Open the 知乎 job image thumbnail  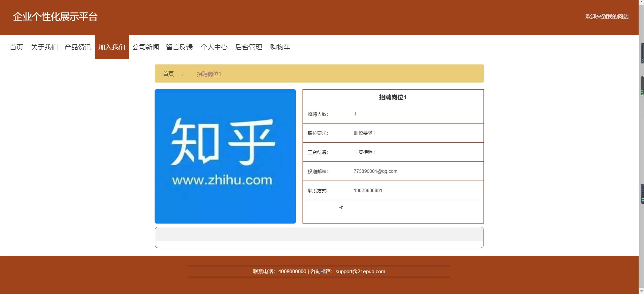click(x=225, y=156)
